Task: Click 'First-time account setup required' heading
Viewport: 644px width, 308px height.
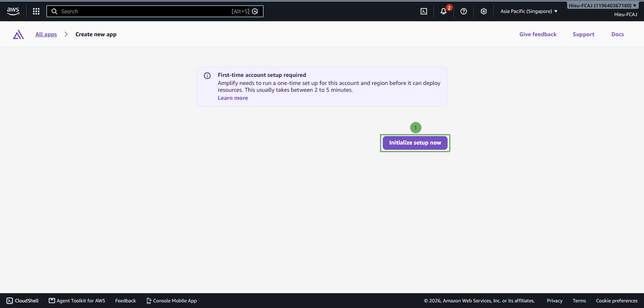Action: (x=262, y=75)
